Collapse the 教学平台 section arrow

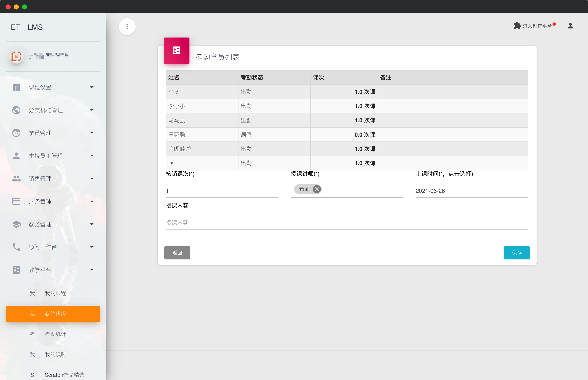click(x=92, y=270)
